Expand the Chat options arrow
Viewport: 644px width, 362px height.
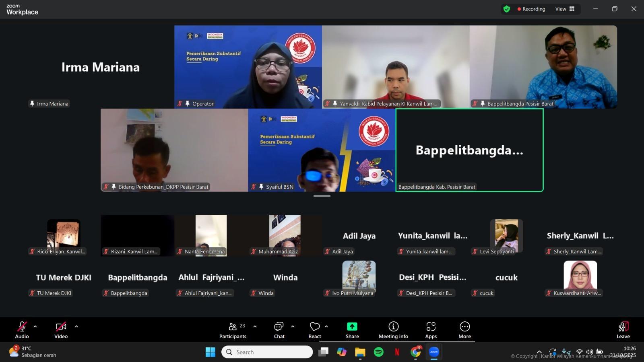click(x=293, y=327)
